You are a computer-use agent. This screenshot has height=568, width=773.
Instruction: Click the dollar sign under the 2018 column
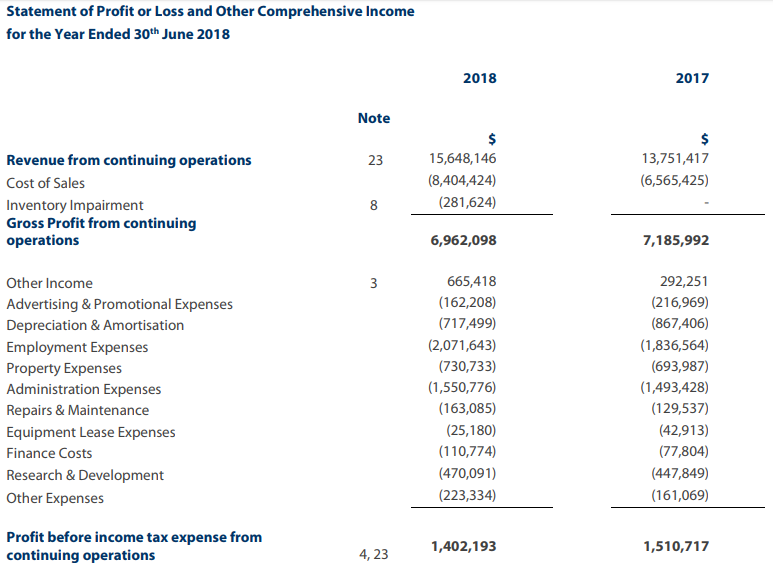click(492, 139)
